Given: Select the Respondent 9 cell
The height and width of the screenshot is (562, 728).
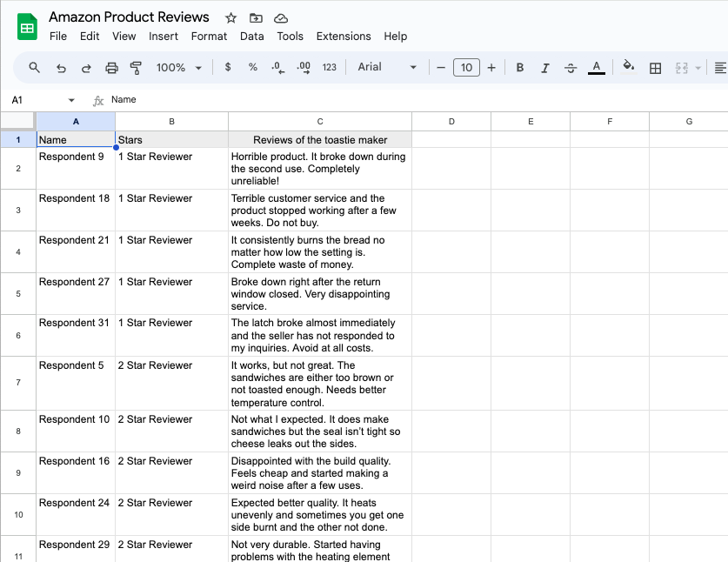Looking at the screenshot, I should (x=76, y=169).
